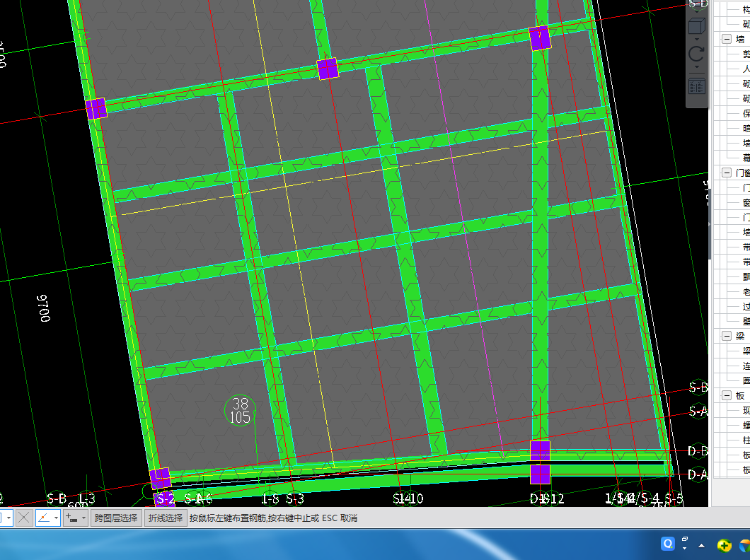Open the 3D cube view tool
Image resolution: width=750 pixels, height=560 pixels.
[696, 25]
